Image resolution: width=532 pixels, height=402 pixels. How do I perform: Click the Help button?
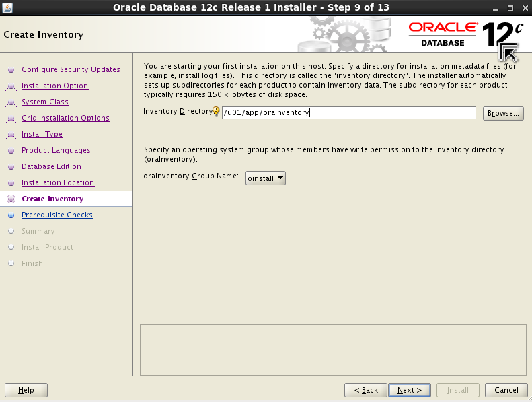(x=26, y=390)
